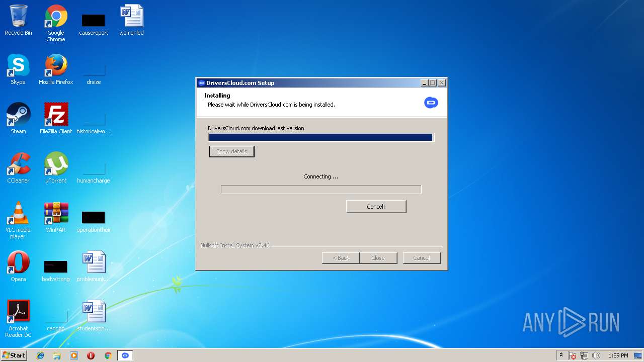Viewport: 644px width, 362px height.
Task: Open µTorrent desktop shortcut
Action: (56, 168)
